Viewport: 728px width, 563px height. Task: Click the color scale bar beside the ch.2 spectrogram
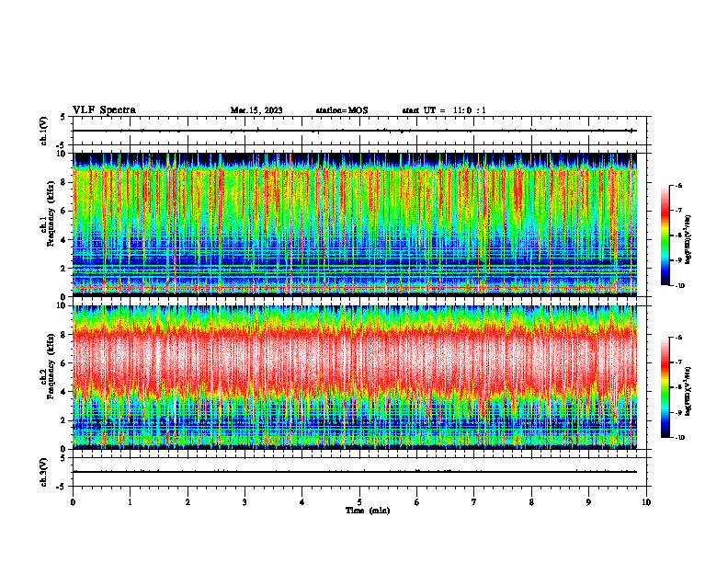tap(665, 387)
